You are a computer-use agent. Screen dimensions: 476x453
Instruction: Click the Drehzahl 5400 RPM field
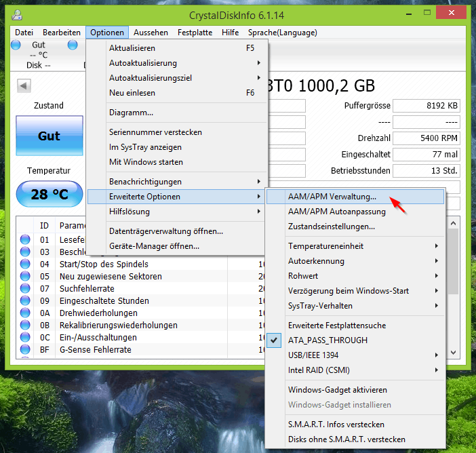tap(427, 138)
